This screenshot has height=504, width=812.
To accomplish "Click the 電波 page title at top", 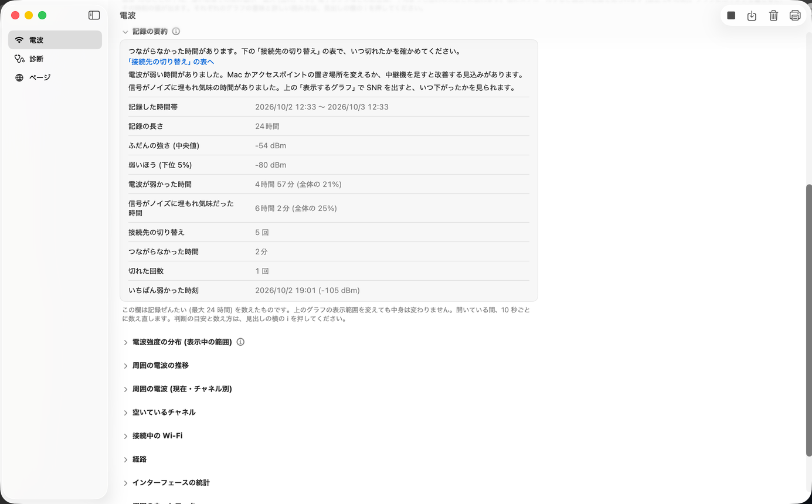I will pos(127,15).
